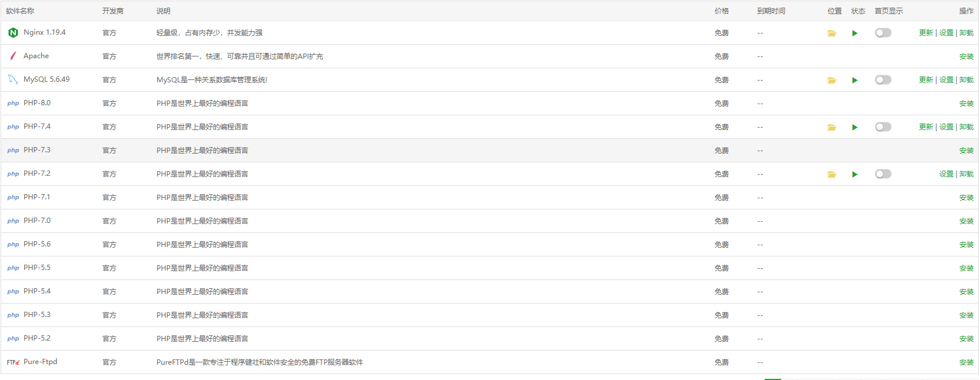
Task: Toggle homepage display for PHP-7.4
Action: pos(883,127)
